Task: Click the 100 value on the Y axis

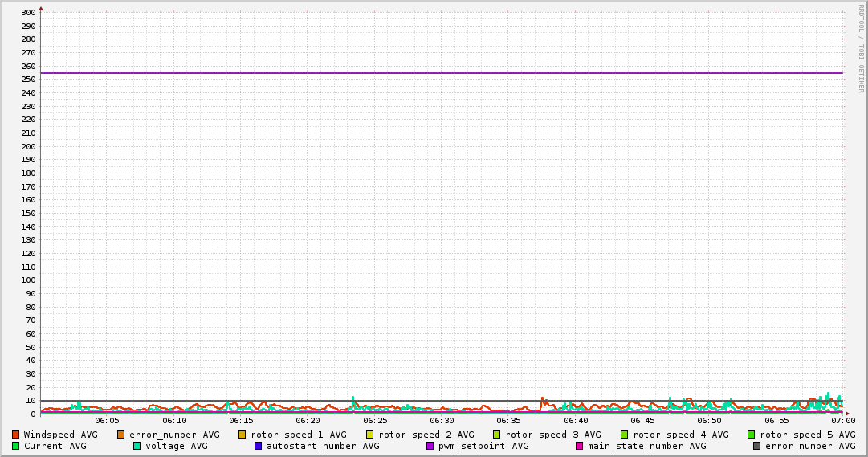Action: (27, 280)
